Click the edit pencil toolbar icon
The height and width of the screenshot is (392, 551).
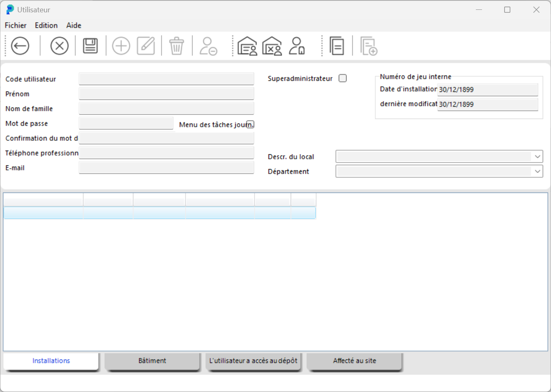146,46
